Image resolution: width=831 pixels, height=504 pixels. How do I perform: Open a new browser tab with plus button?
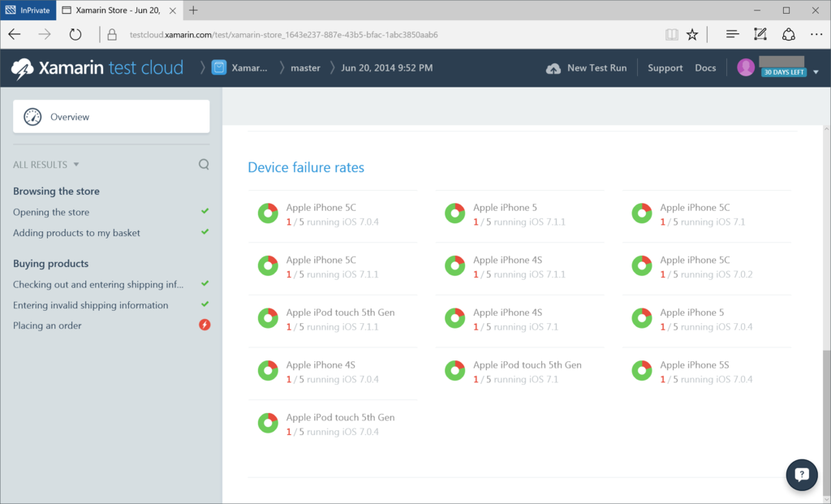(193, 10)
